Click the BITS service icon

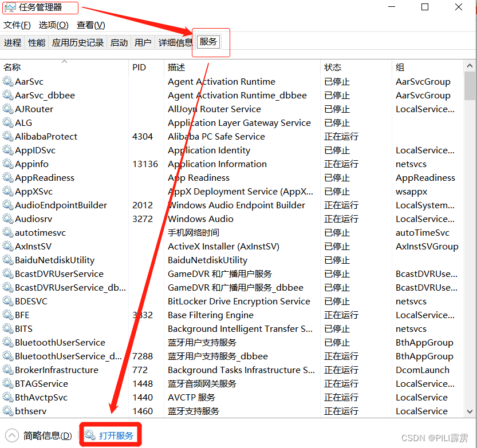(8, 328)
